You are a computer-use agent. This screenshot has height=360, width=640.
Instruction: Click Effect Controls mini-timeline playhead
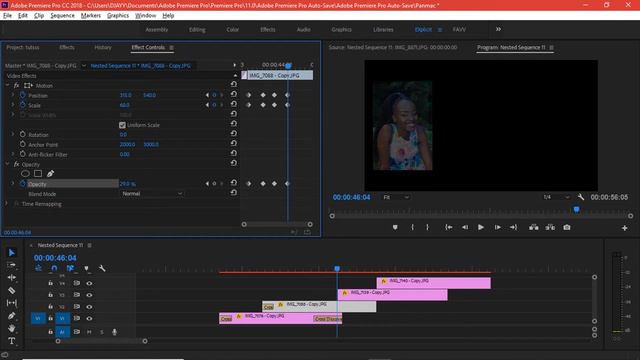[288, 65]
